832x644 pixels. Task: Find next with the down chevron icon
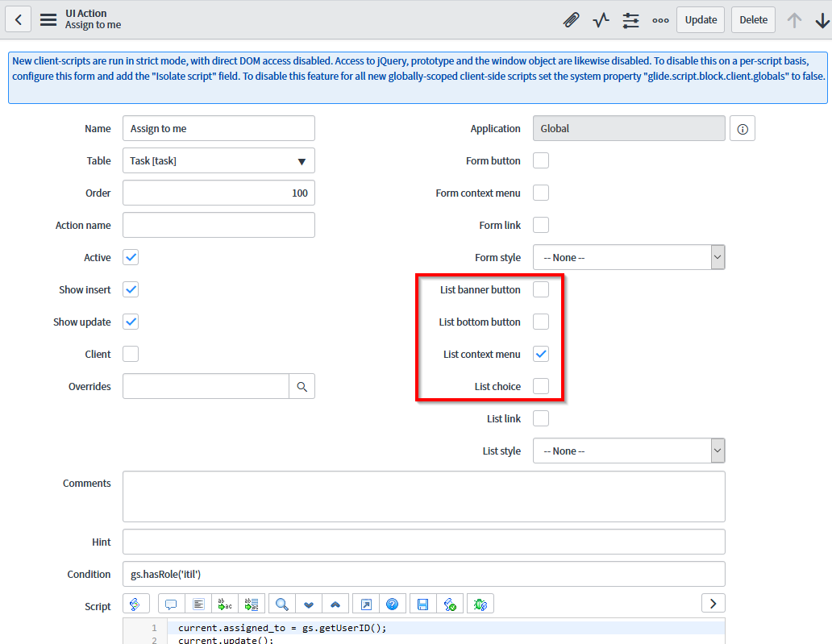coord(309,604)
